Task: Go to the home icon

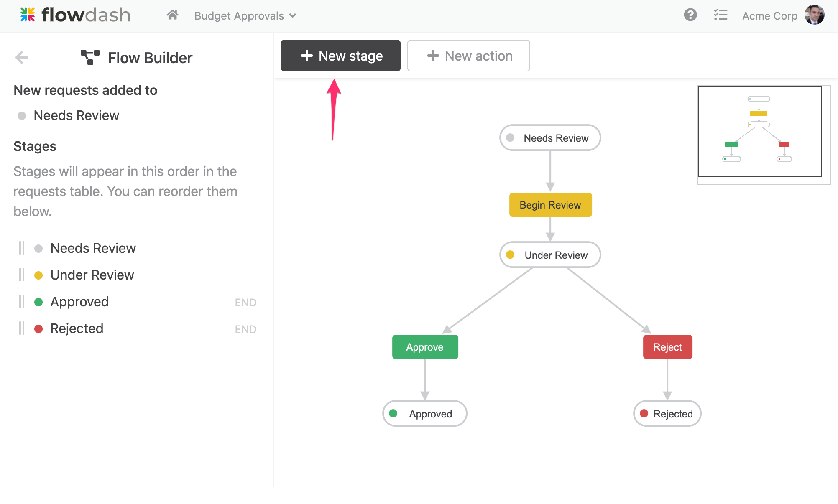Action: click(172, 15)
